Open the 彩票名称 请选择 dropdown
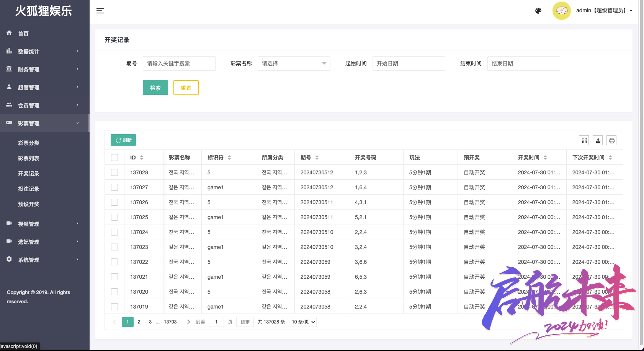 (294, 63)
